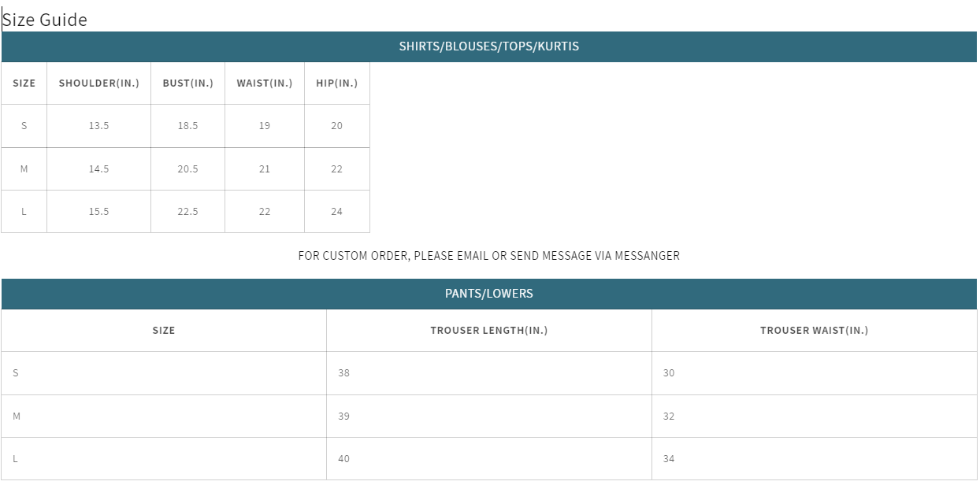Select size M in the pants table
Screen dimensions: 980x485
click(17, 417)
